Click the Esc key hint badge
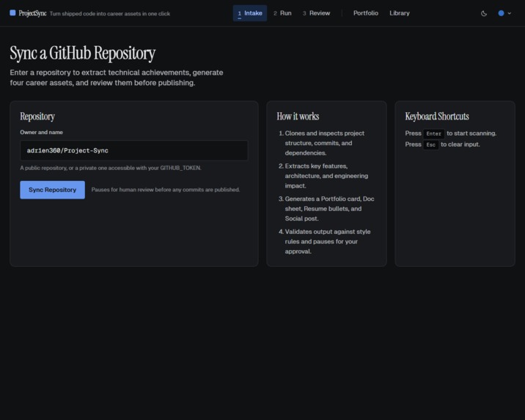The image size is (525, 420). (x=430, y=144)
